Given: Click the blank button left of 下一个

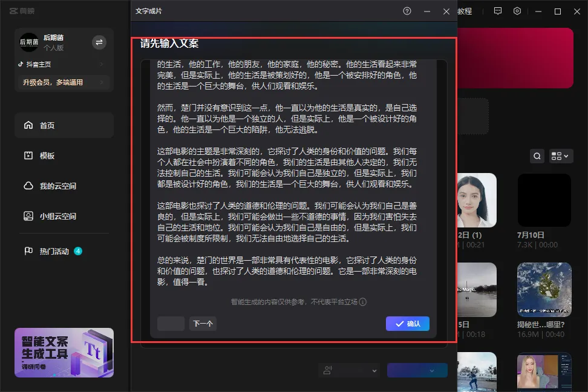Looking at the screenshot, I should click(x=171, y=324).
